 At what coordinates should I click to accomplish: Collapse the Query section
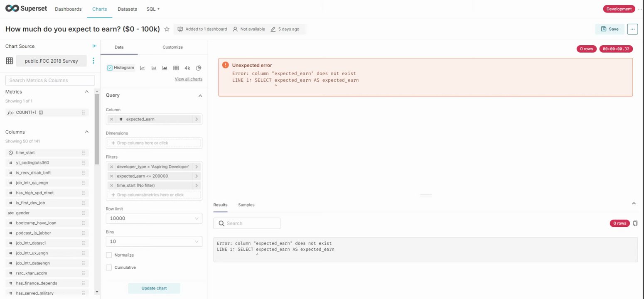click(x=200, y=96)
